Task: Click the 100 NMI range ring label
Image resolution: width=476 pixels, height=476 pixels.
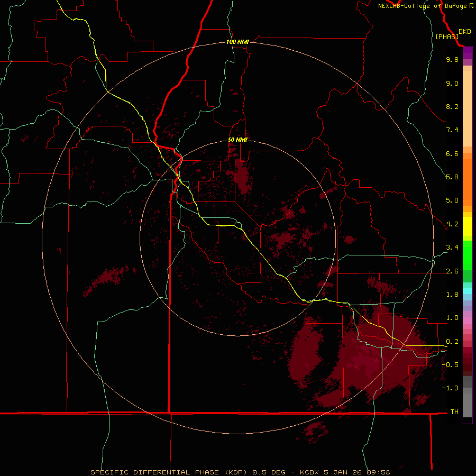Action: pyautogui.click(x=237, y=42)
